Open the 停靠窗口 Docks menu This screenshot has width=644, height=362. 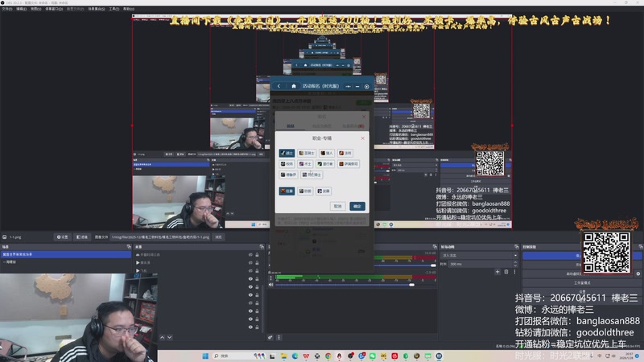(x=54, y=9)
